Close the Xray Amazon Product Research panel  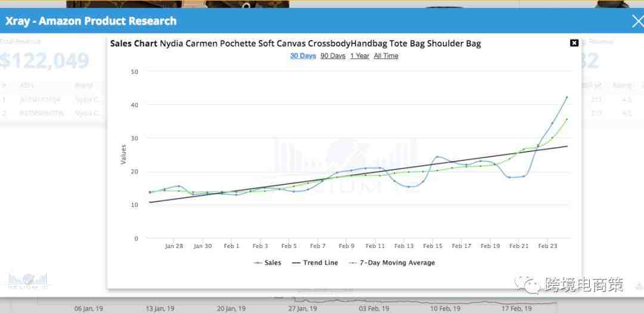point(637,21)
